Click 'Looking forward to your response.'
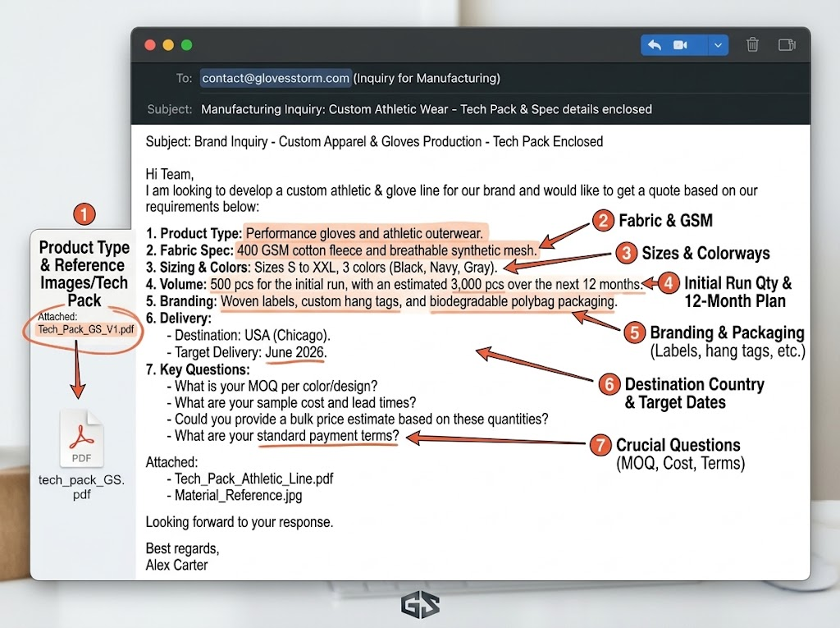Screen dimensions: 840x628 point(240,522)
